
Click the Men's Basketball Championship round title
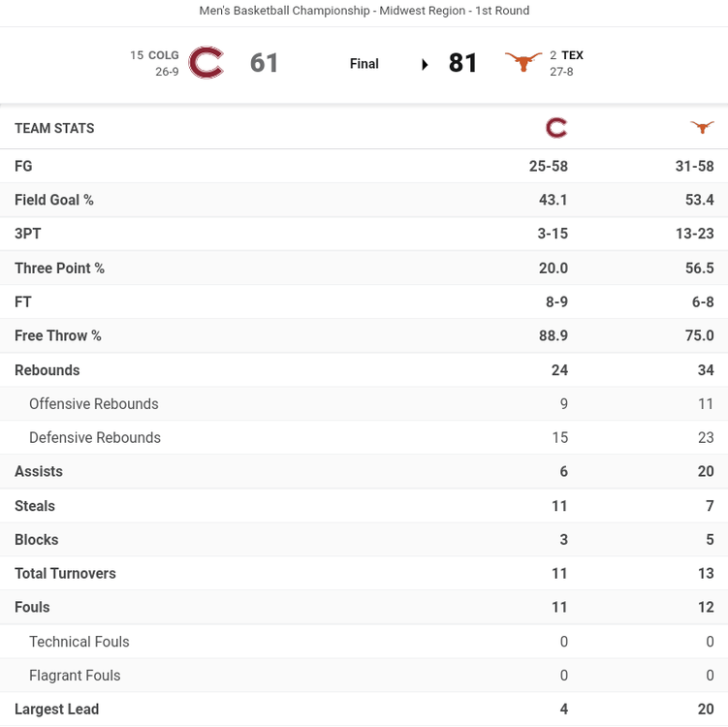pyautogui.click(x=364, y=11)
